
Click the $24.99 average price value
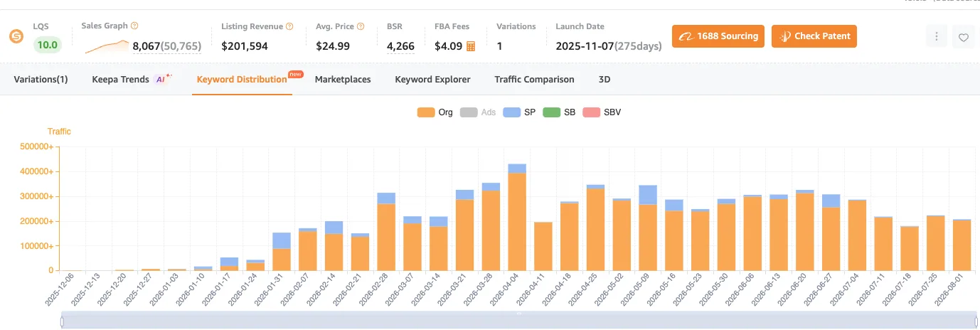tap(333, 46)
